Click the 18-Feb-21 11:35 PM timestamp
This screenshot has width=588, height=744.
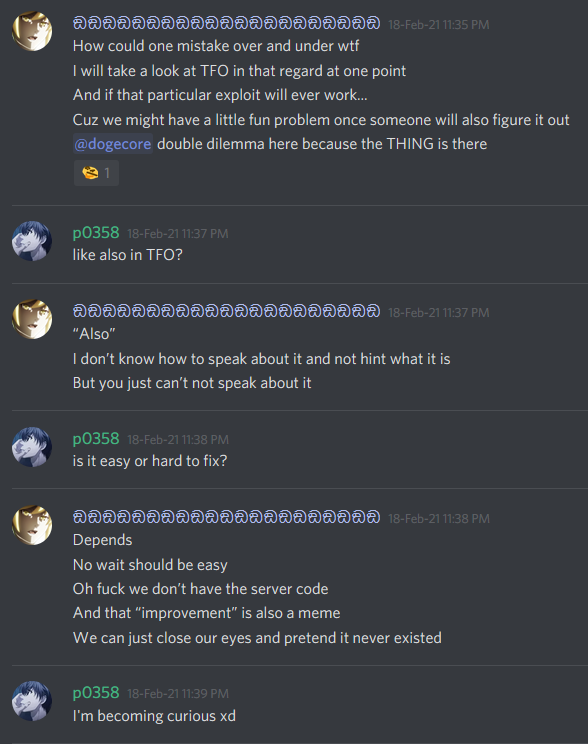click(x=439, y=25)
